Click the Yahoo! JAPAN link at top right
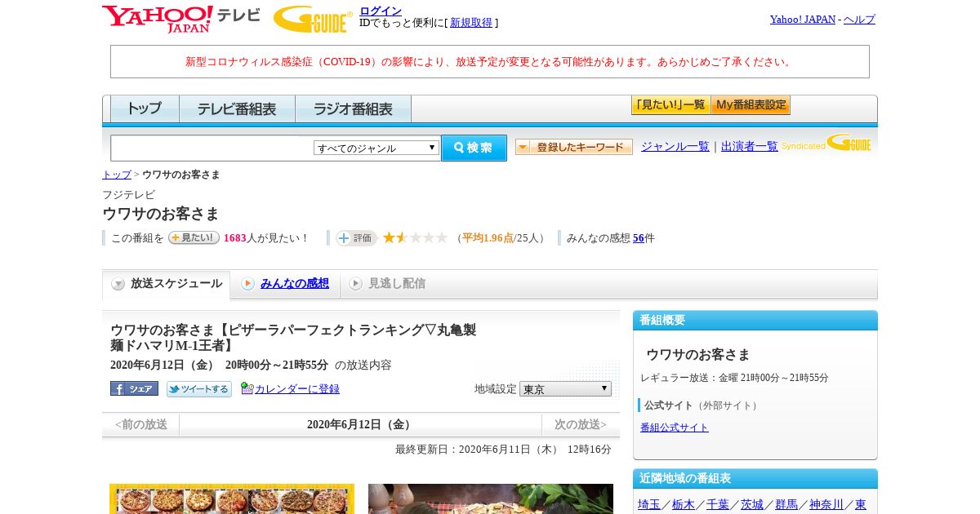This screenshot has width=980, height=514. pos(803,19)
